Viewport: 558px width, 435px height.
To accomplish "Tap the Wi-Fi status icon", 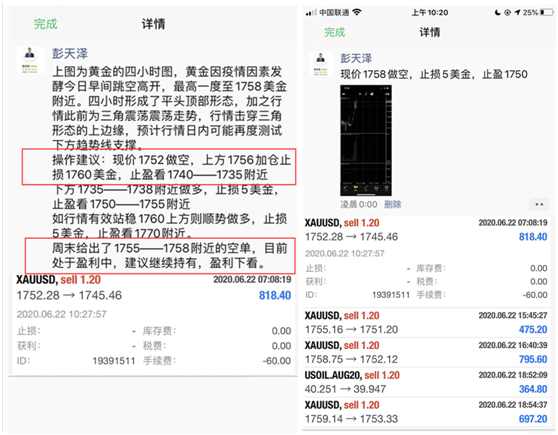I will click(357, 12).
